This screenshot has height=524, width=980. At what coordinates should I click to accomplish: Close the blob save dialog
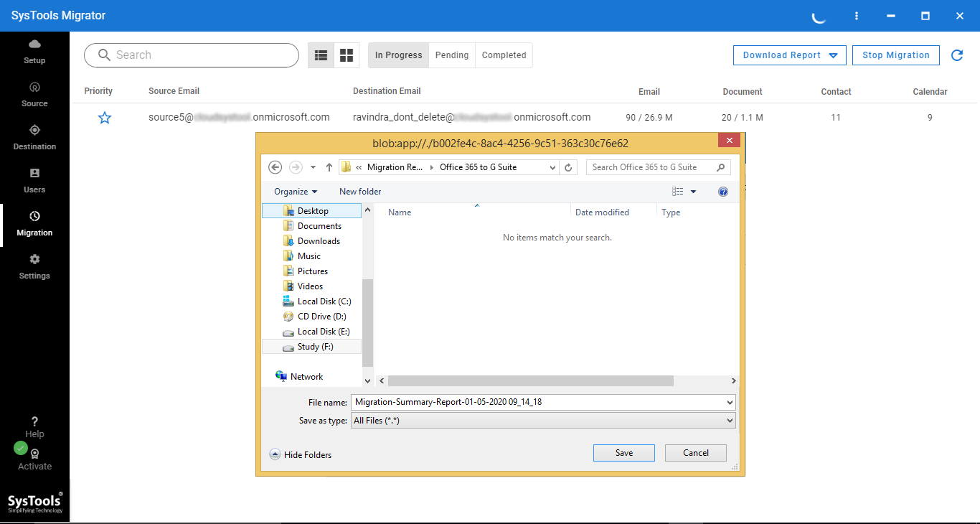[x=729, y=141]
